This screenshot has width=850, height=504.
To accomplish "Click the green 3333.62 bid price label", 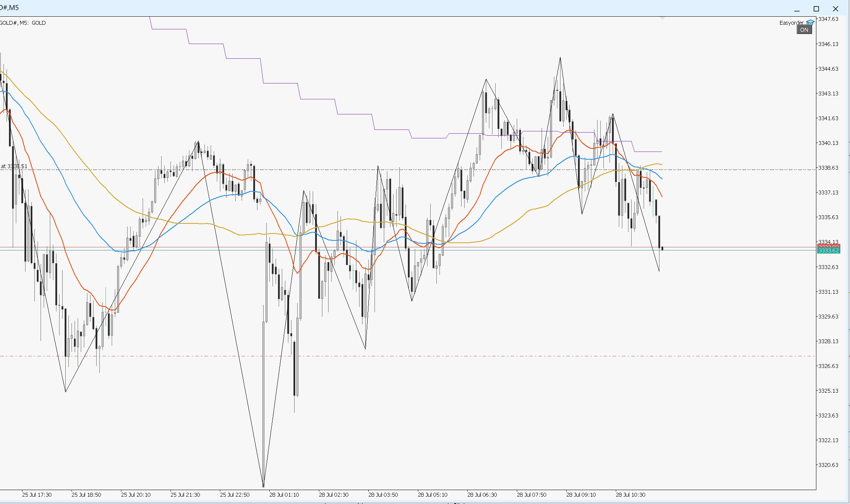I will 828,250.
